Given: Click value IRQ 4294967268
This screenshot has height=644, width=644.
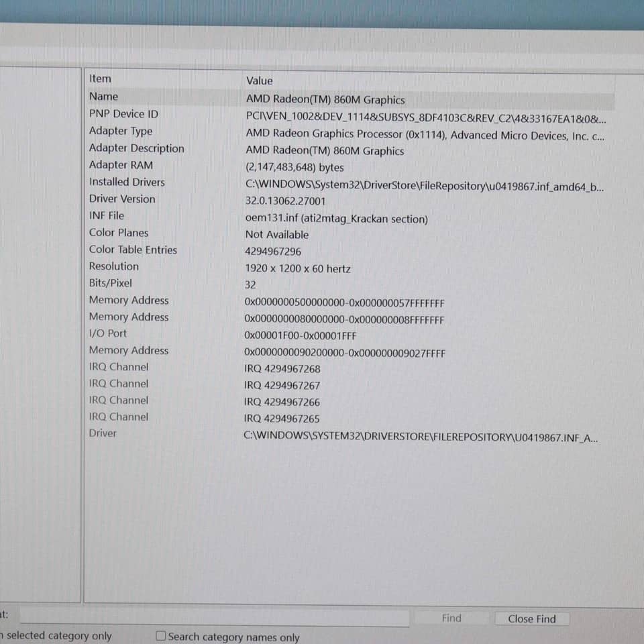Looking at the screenshot, I should click(282, 369).
